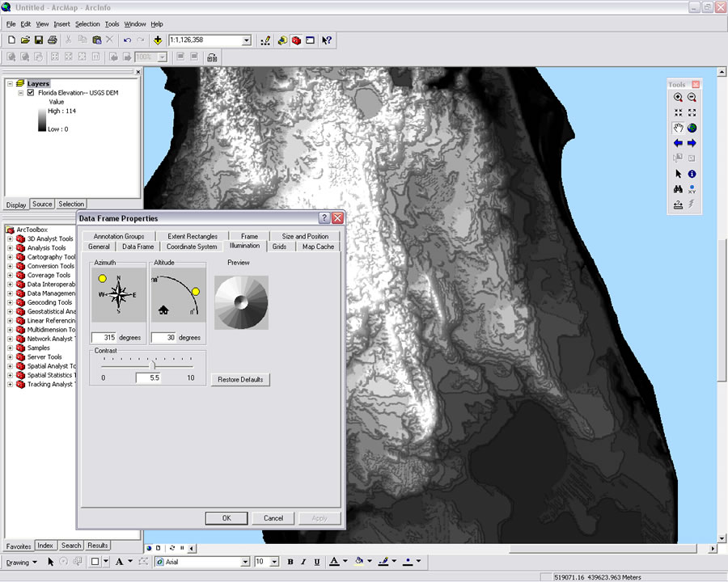This screenshot has width=728, height=582.
Task: Open the map scale dropdown
Action: click(247, 40)
